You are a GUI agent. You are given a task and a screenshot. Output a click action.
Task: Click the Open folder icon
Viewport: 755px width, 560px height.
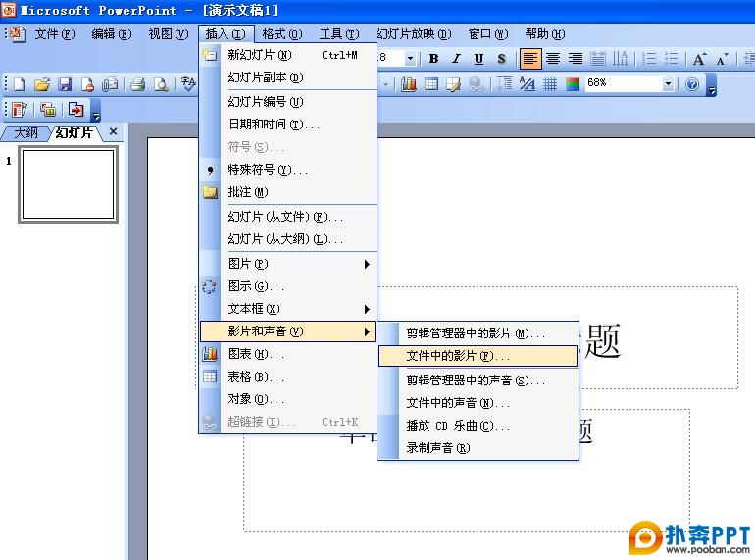42,84
